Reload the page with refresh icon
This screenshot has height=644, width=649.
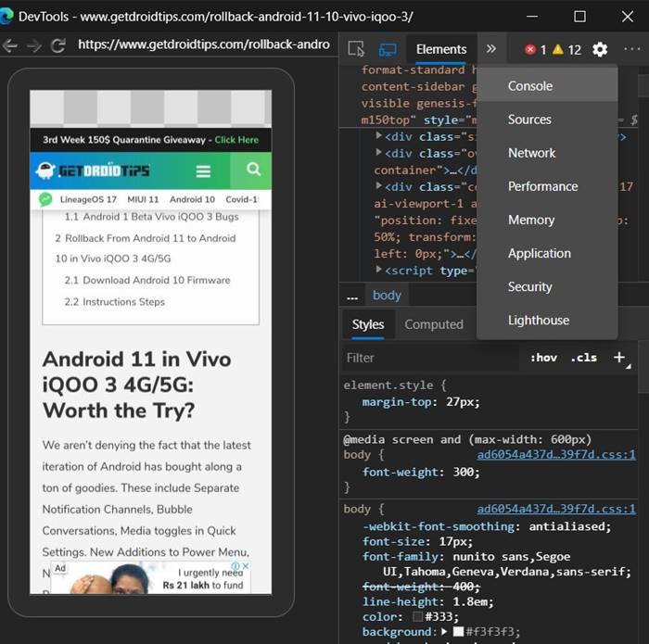click(57, 45)
